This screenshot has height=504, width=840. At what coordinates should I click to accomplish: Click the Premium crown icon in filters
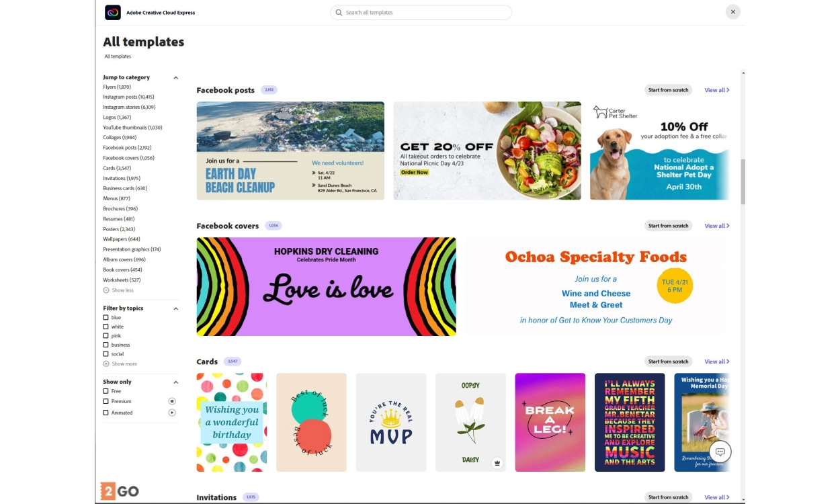tap(172, 401)
